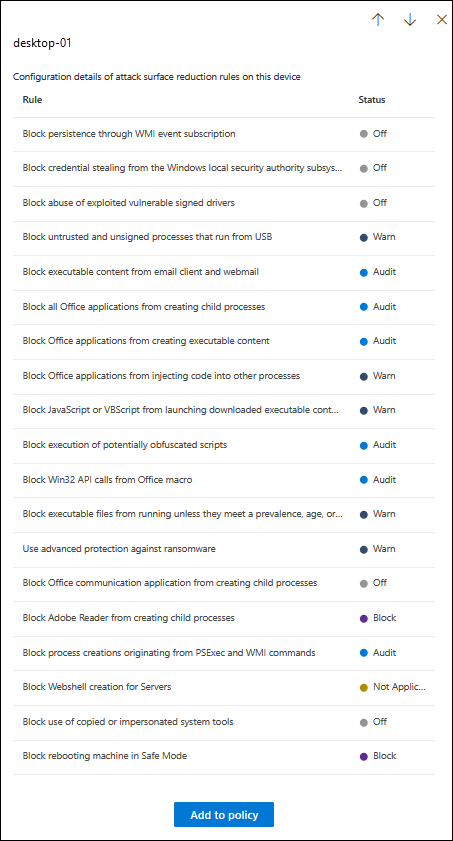Click the purple Block dot for Adobe Reader rule
This screenshot has width=453, height=841.
364,618
